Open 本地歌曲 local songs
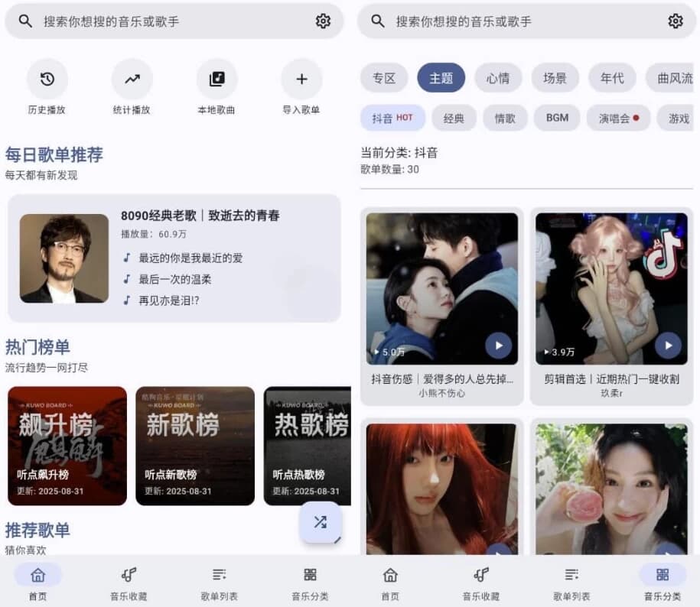700x607 pixels. [217, 79]
